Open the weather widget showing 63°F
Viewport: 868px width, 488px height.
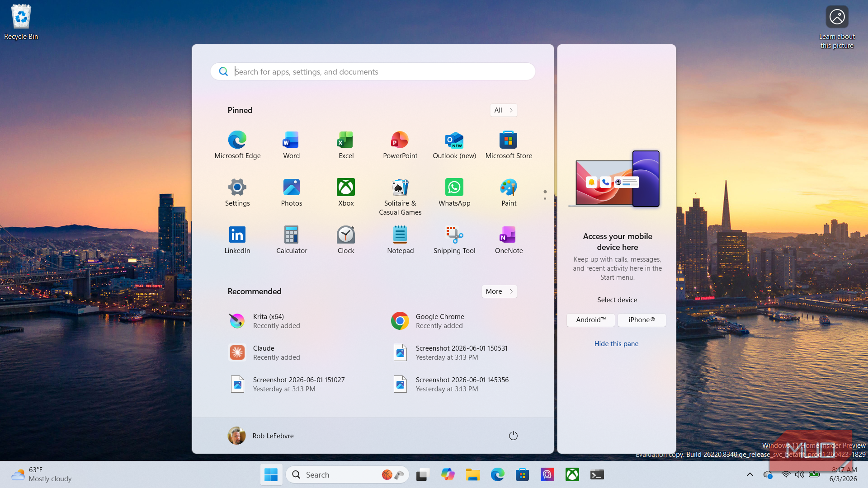(x=42, y=474)
